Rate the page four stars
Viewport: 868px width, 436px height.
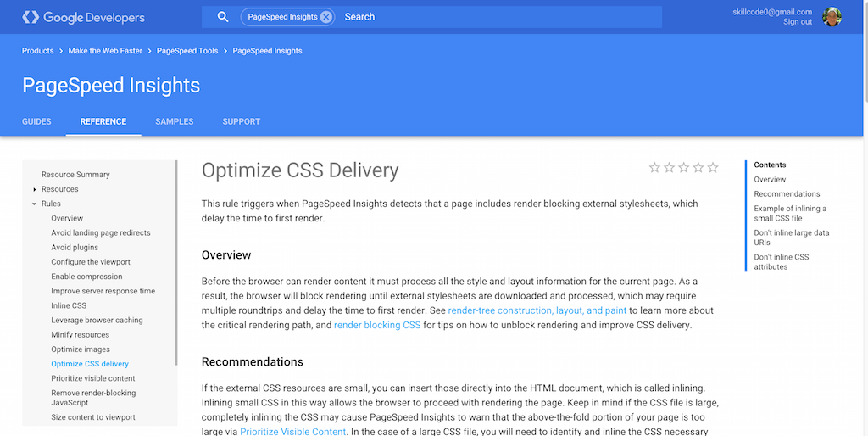pyautogui.click(x=698, y=167)
